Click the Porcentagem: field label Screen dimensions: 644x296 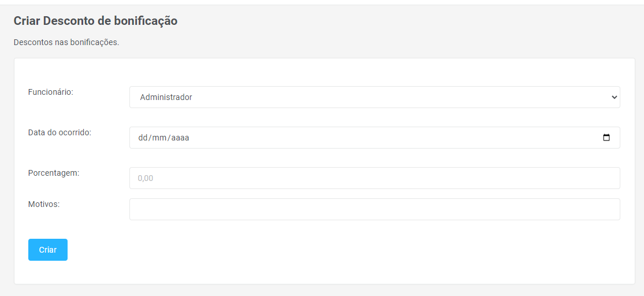pos(54,173)
